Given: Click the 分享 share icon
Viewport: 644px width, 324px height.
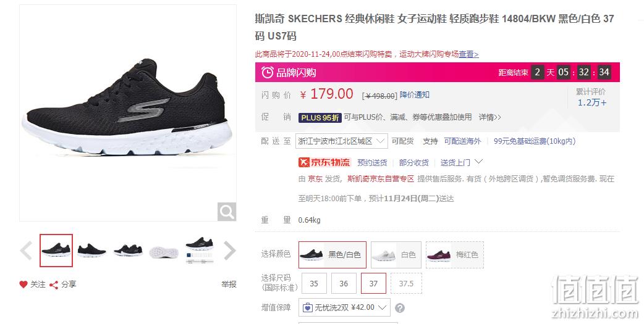Looking at the screenshot, I should (x=53, y=285).
